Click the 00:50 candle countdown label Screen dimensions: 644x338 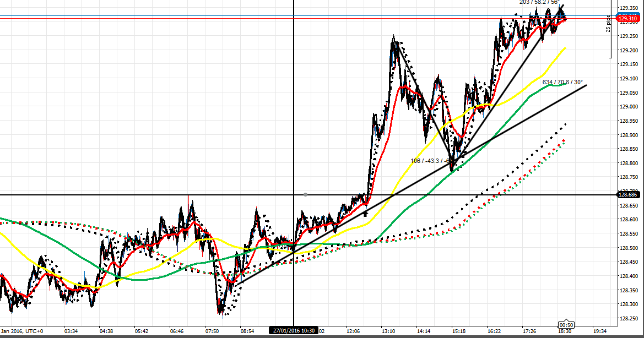[x=567, y=325]
